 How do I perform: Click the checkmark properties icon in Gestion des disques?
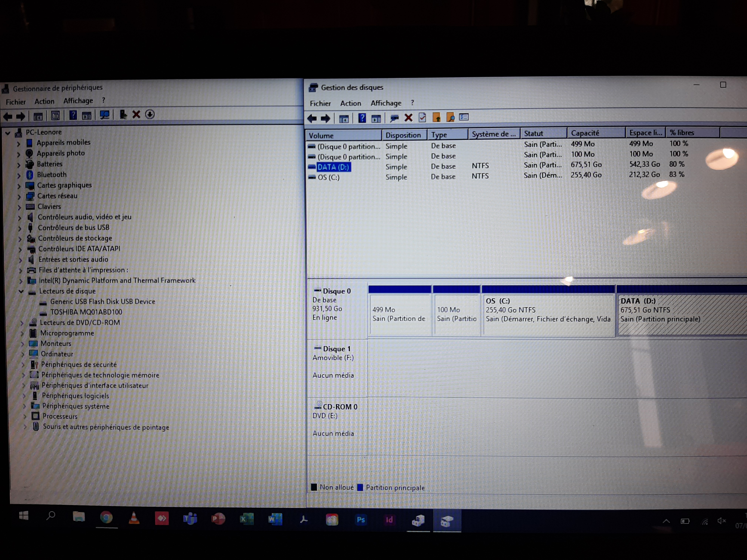coord(422,117)
